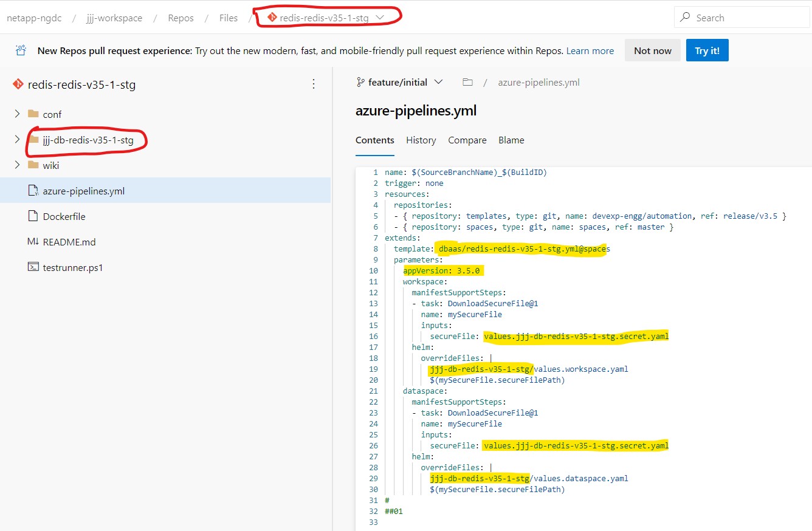Click the search magnifier icon
The image size is (812, 531).
click(x=685, y=18)
